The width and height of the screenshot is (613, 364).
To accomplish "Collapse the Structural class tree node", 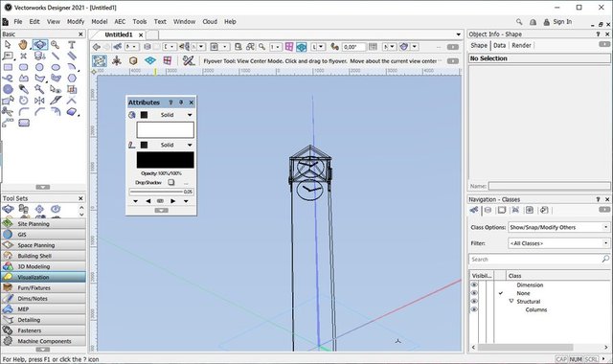I will (x=511, y=301).
